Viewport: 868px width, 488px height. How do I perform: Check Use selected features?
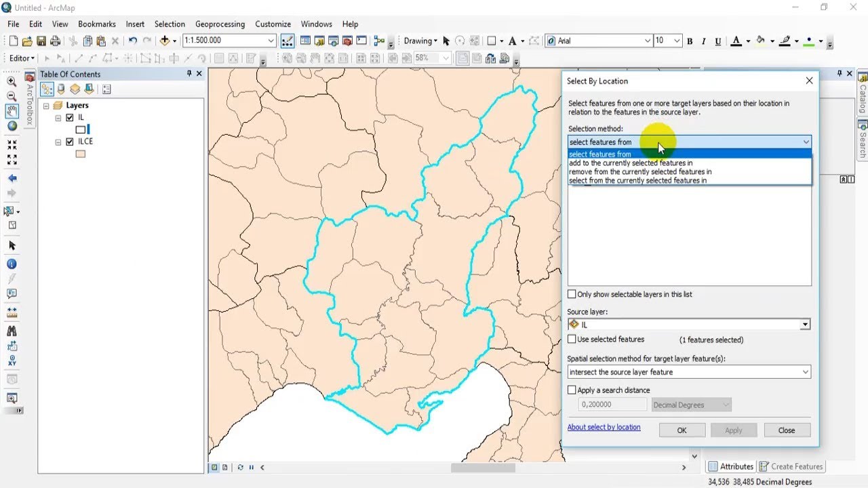[x=572, y=339]
